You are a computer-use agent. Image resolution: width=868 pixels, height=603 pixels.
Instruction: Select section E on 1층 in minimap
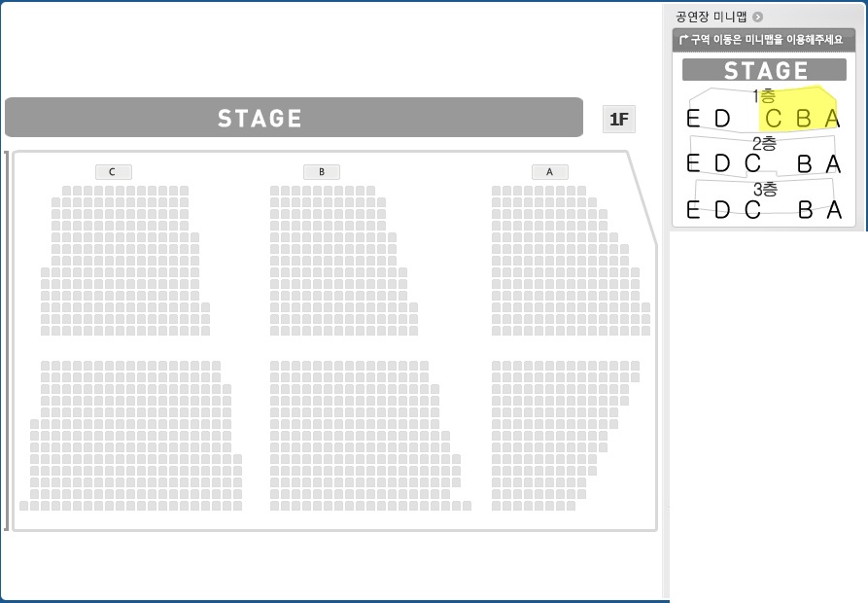coord(693,119)
